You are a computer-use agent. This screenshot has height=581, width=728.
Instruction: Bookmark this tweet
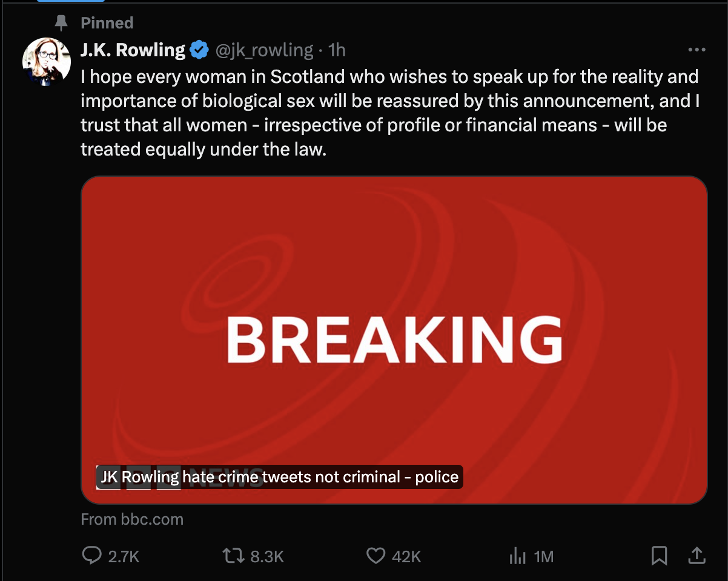pyautogui.click(x=660, y=555)
